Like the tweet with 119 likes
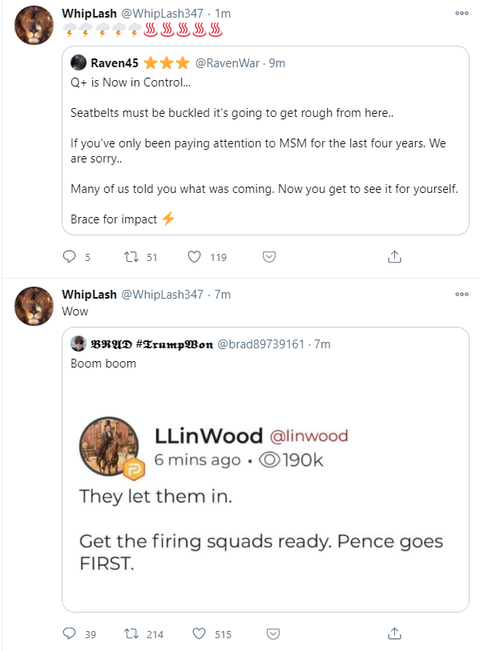 [194, 257]
